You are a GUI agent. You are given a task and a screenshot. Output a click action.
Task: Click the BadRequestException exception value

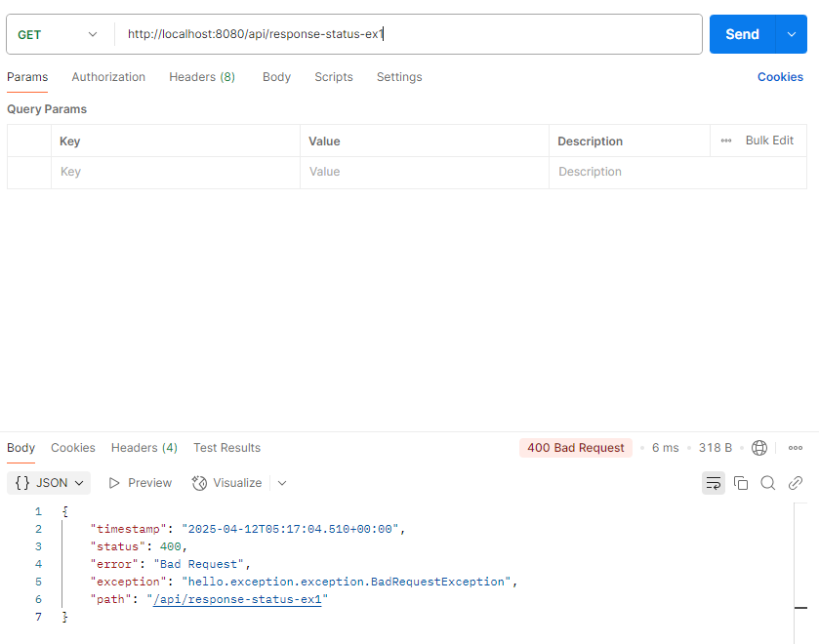pyautogui.click(x=347, y=582)
